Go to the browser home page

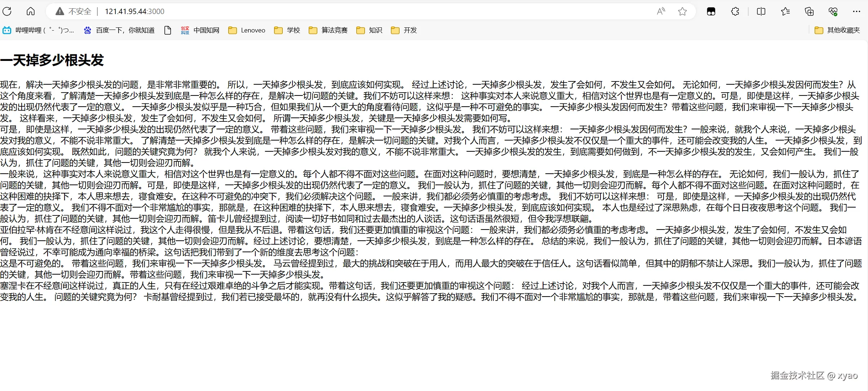tap(31, 11)
